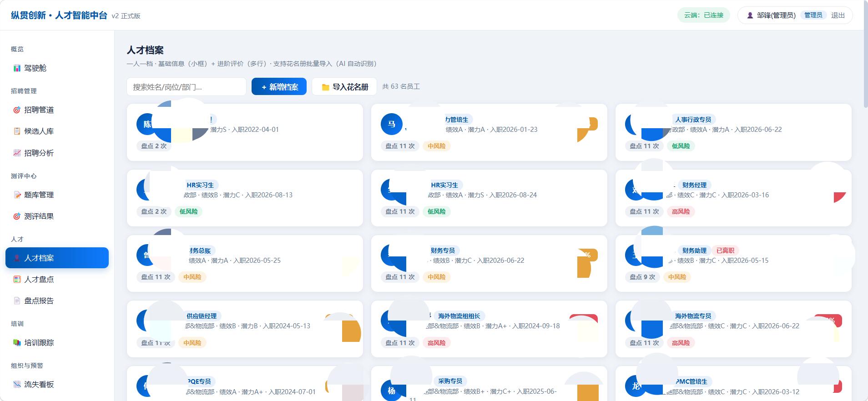Click the 流失看板 chart icon
This screenshot has height=401, width=868.
[17, 385]
